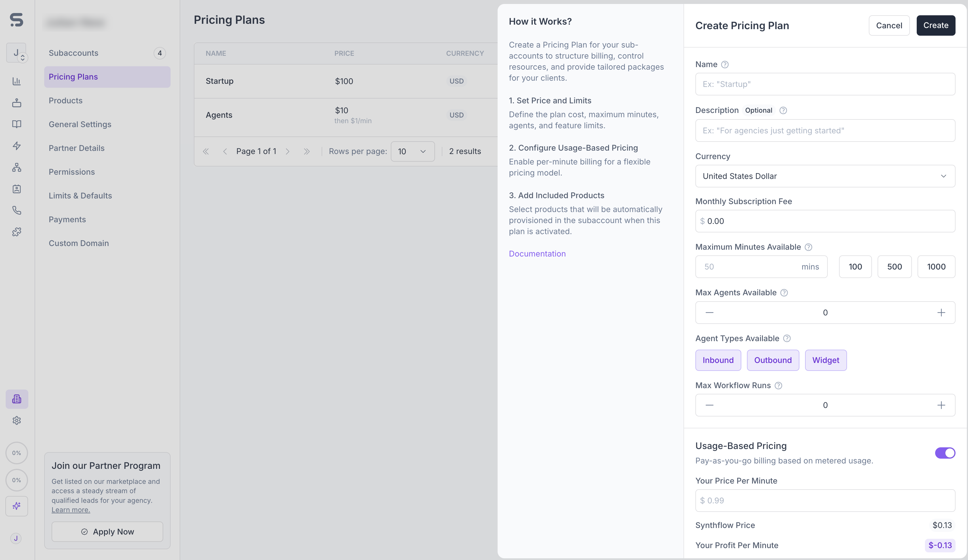Select the contacts card icon
The image size is (968, 560).
click(x=16, y=189)
